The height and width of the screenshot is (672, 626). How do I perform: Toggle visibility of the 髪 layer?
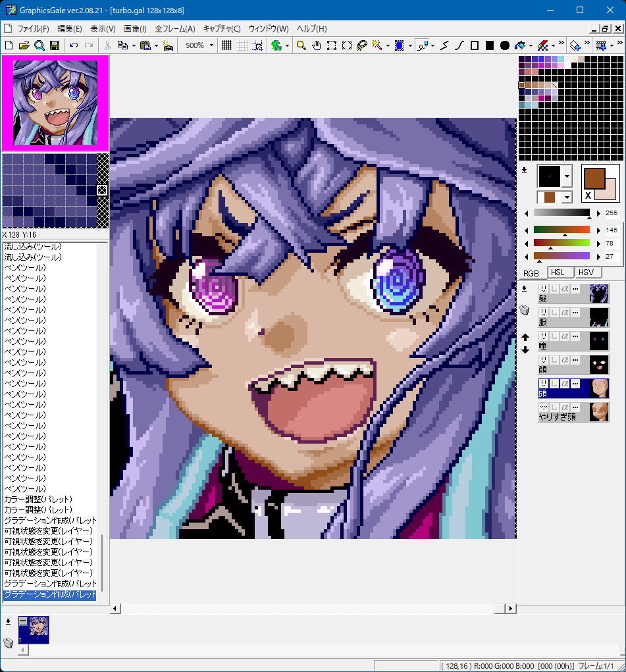pyautogui.click(x=544, y=289)
